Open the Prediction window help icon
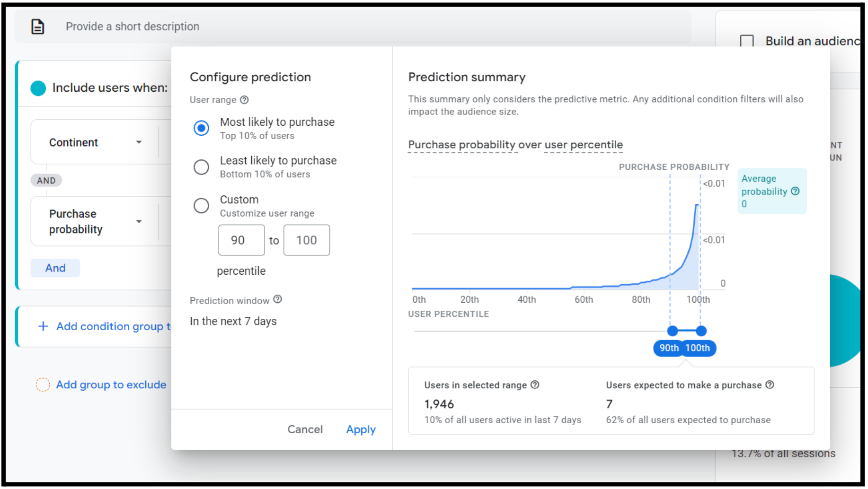Screen dimensions: 868x489 278,299
